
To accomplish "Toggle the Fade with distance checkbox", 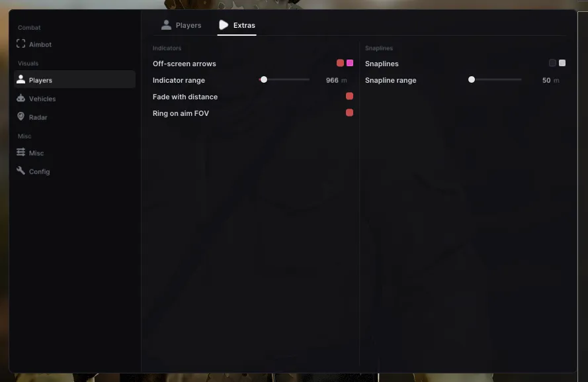I will 349,96.
